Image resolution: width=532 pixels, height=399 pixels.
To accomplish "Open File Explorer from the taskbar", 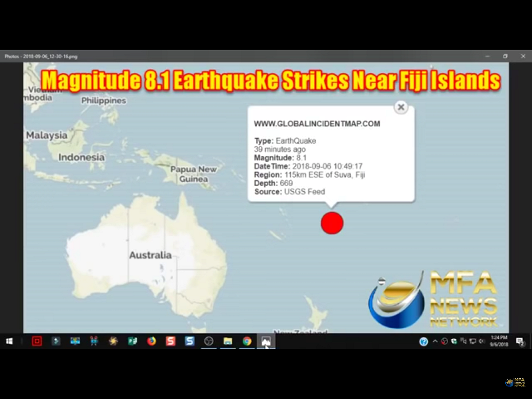I will 228,341.
